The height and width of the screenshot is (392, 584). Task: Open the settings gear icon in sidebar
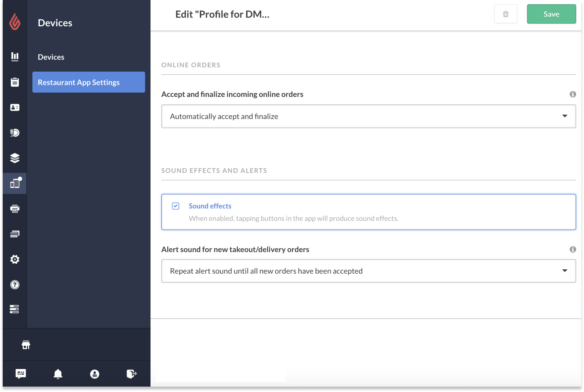pyautogui.click(x=15, y=259)
